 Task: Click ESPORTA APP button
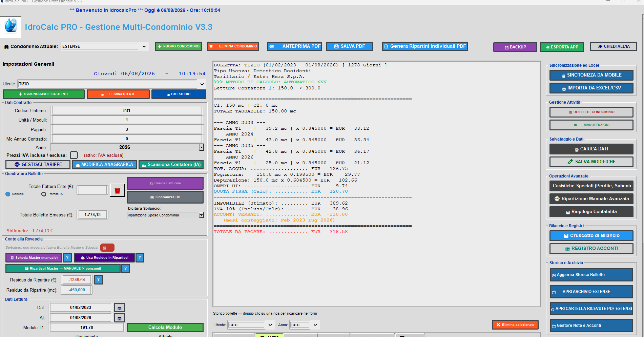click(x=562, y=47)
